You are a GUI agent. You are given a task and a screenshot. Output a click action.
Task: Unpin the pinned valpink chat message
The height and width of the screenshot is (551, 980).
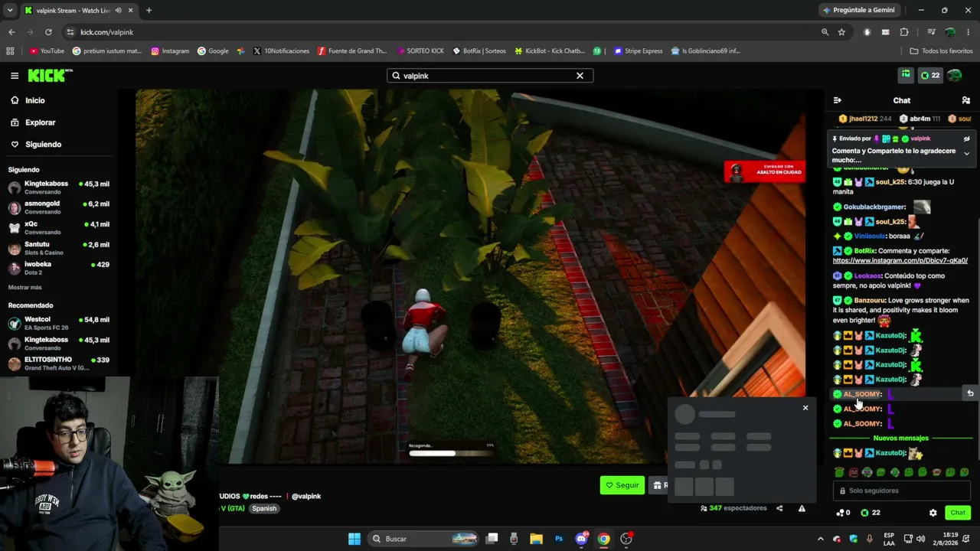(x=966, y=139)
